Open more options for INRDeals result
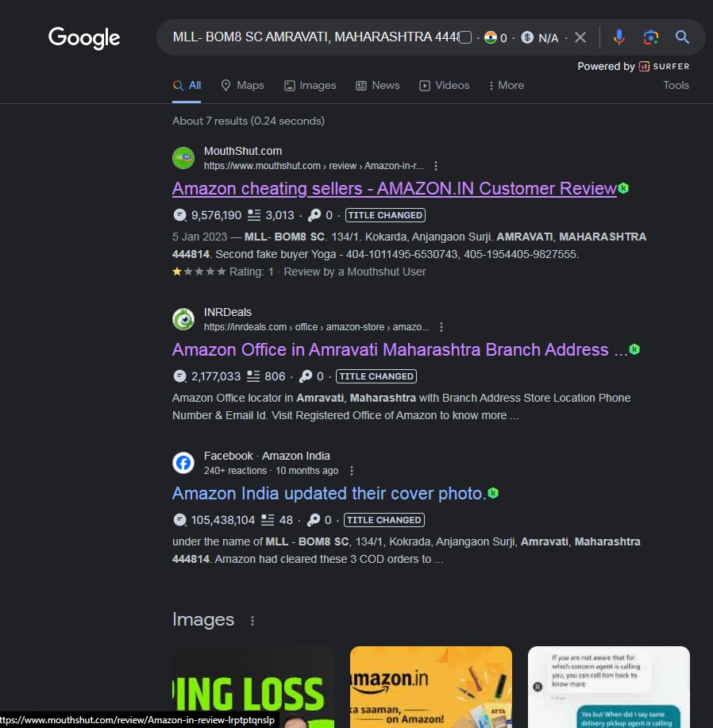 tap(441, 327)
